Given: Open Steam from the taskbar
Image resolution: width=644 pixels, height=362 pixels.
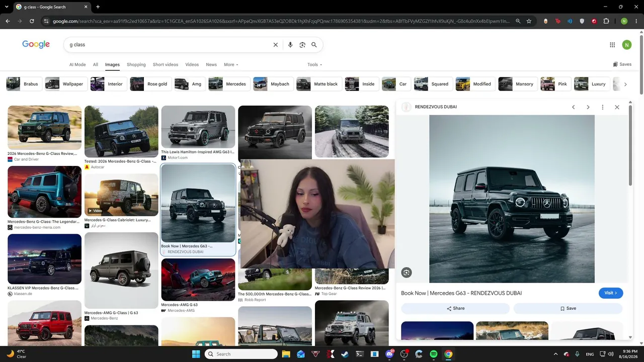Looking at the screenshot, I should [x=345, y=354].
